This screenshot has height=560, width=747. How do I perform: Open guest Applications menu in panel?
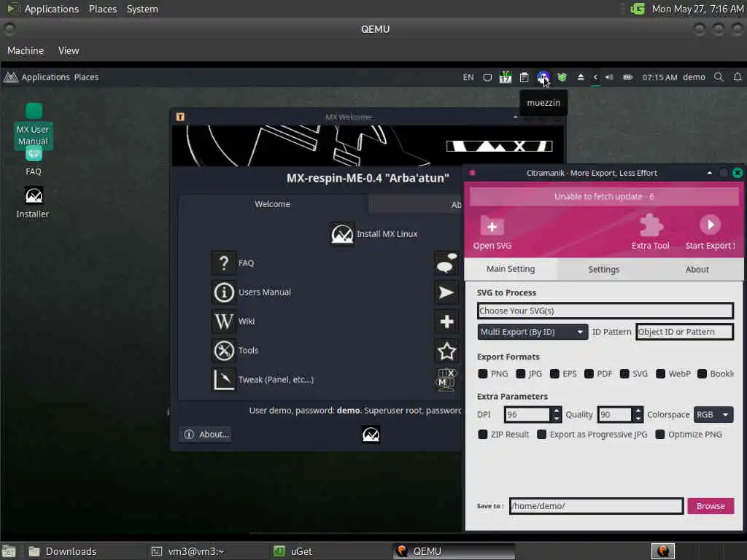(x=46, y=77)
